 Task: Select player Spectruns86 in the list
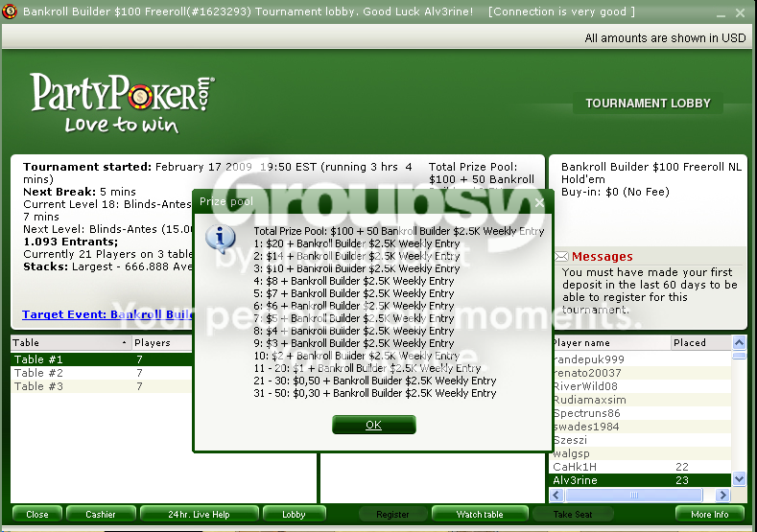click(x=641, y=413)
